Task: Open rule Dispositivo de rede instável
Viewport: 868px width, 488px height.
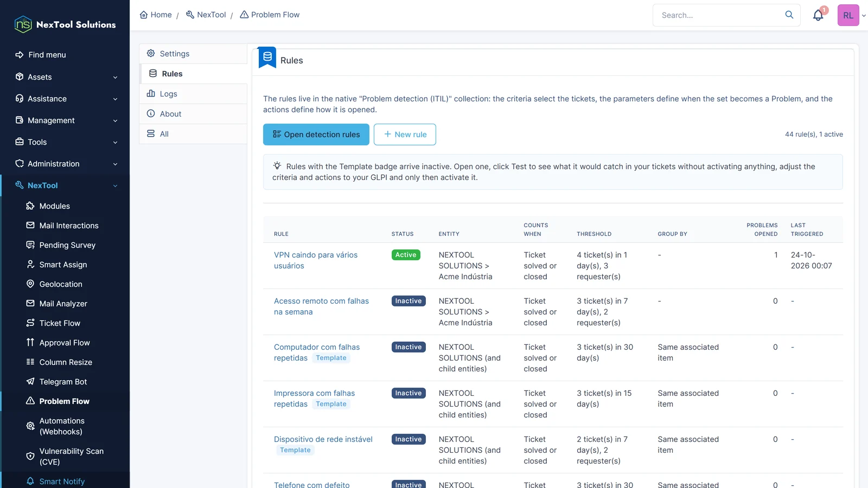Action: click(x=323, y=439)
